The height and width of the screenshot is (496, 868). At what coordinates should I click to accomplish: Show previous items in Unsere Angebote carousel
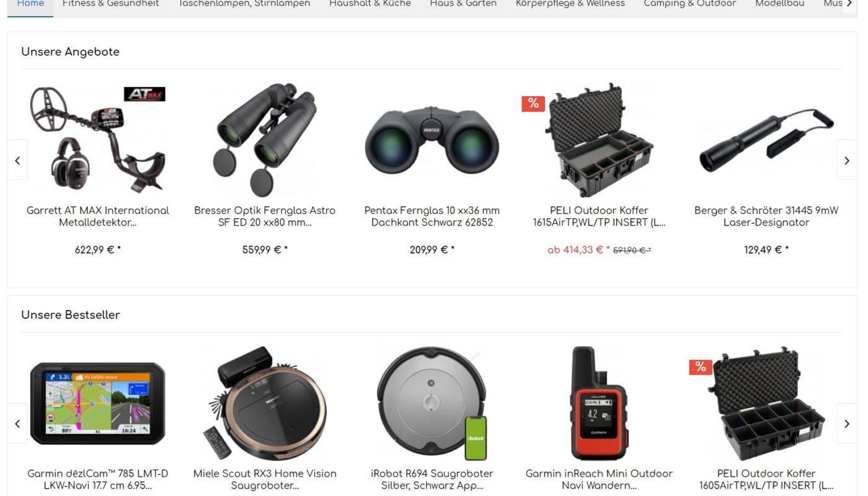[x=17, y=160]
